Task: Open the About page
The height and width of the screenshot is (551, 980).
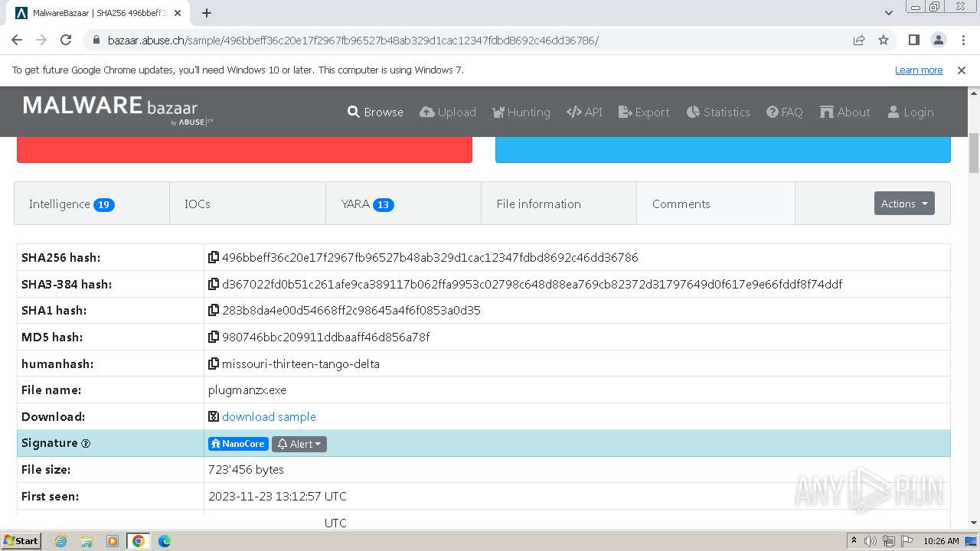Action: coord(845,112)
